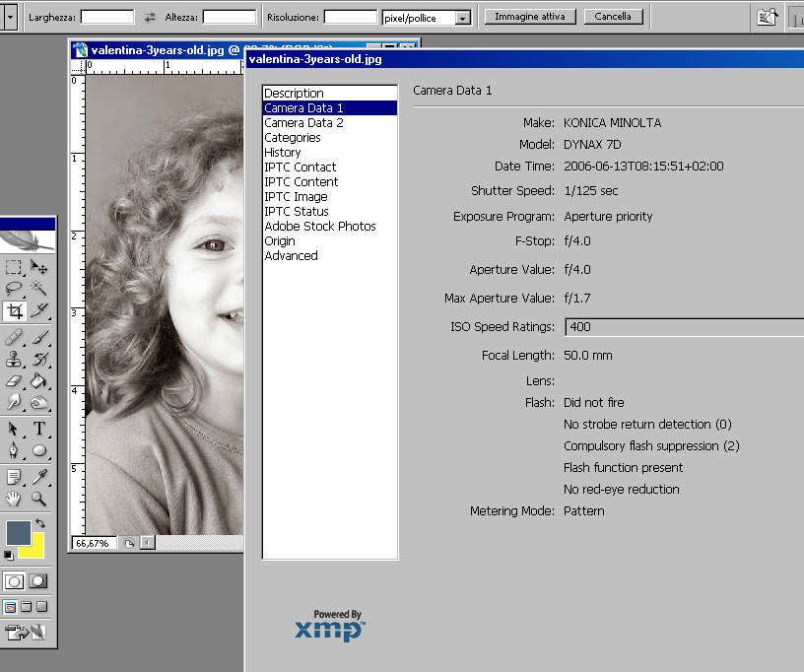The height and width of the screenshot is (672, 804).
Task: Switch to Standard editing mode
Action: point(15,581)
